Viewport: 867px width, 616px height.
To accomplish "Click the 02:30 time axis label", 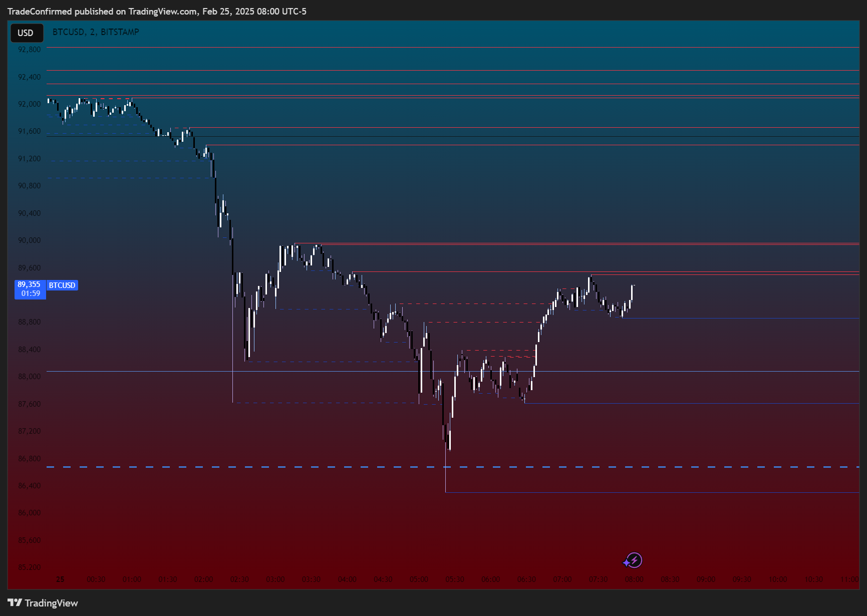I will [x=239, y=579].
